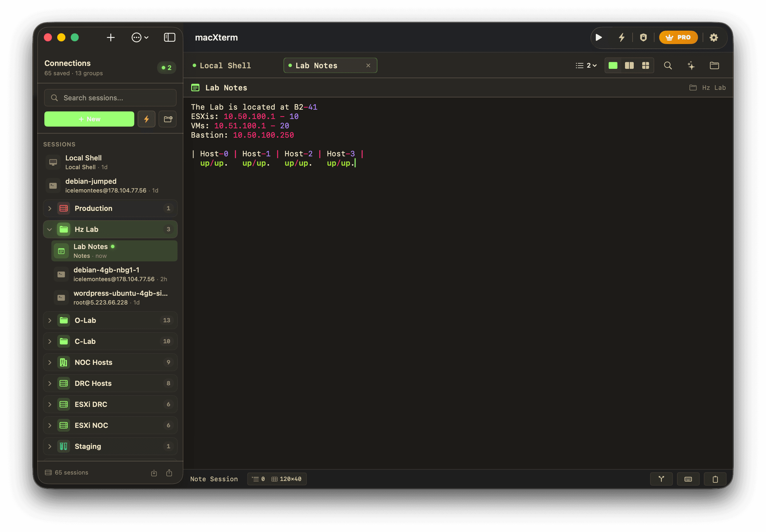Focus the Search sessions field
766x532 pixels.
pos(110,98)
